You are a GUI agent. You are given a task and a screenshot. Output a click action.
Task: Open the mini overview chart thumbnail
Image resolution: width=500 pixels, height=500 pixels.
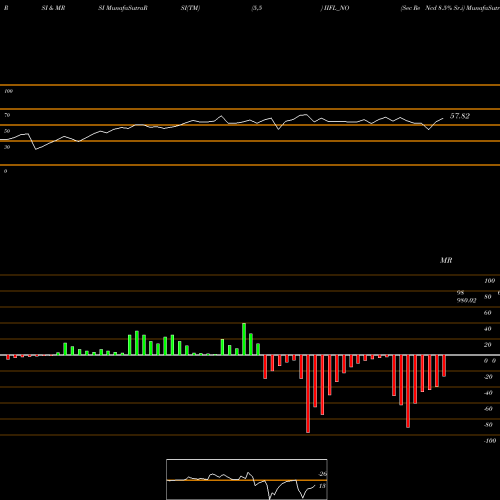247,479
